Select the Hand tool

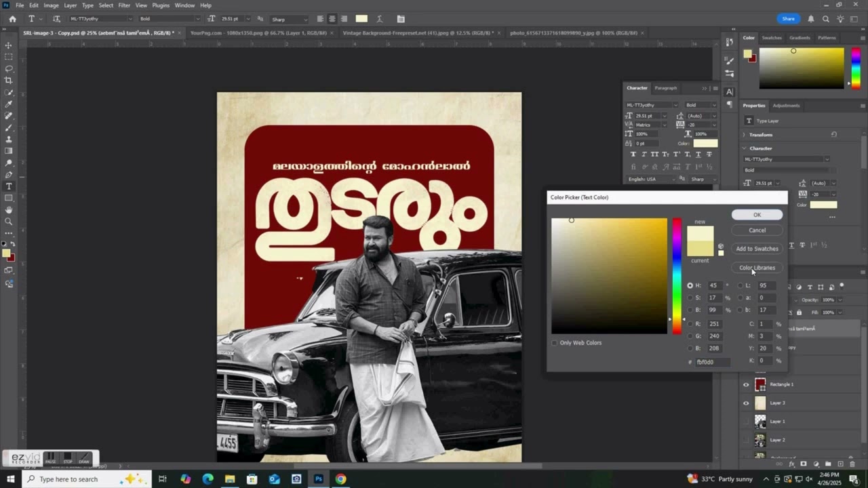pyautogui.click(x=9, y=209)
